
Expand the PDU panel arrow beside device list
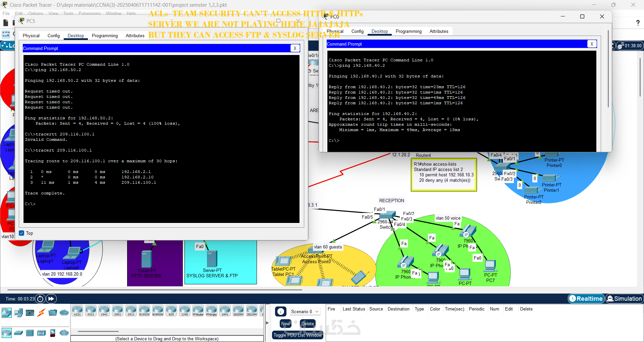(267, 323)
